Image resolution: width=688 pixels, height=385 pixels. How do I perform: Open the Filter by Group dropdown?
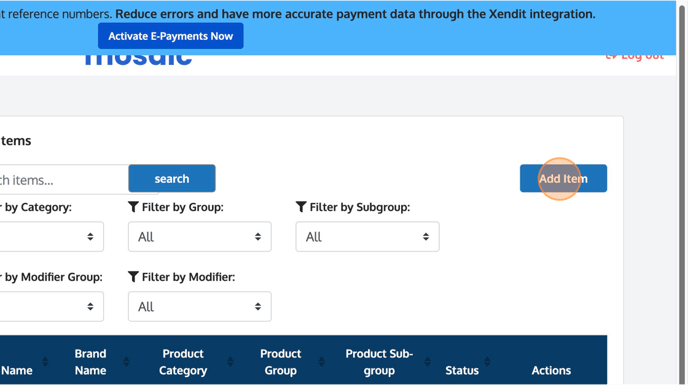tap(200, 237)
